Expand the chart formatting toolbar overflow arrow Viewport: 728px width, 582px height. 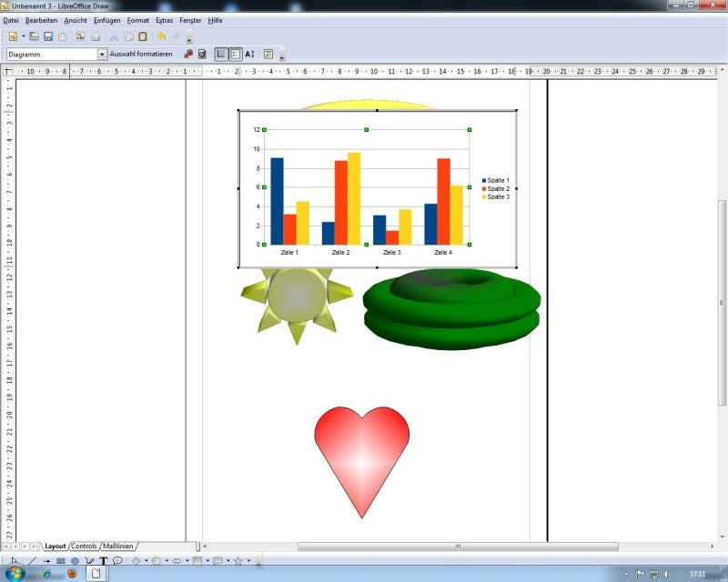coord(281,55)
